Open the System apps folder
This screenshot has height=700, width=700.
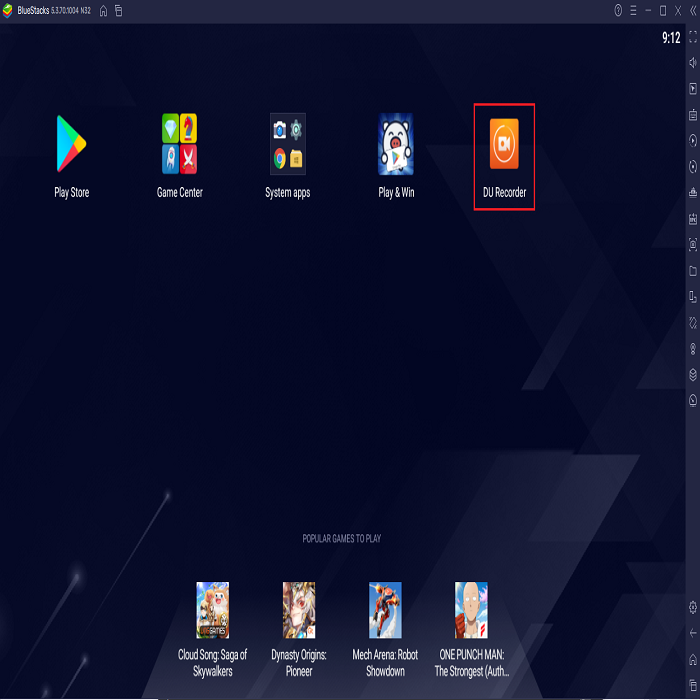(288, 144)
